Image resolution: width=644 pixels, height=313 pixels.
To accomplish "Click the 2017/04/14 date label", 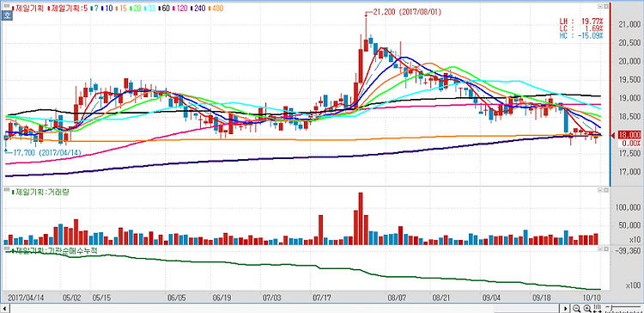I will pyautogui.click(x=26, y=297).
